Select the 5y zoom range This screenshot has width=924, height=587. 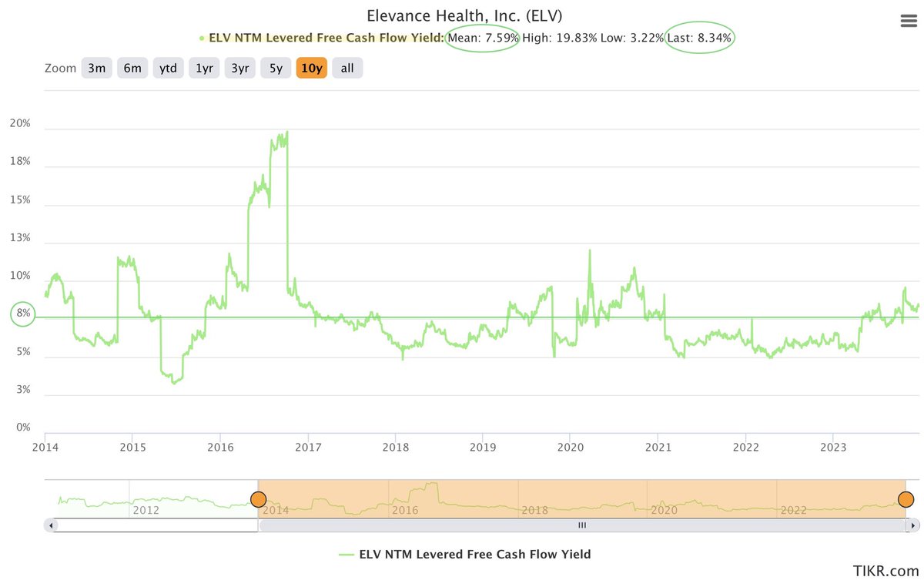tap(276, 68)
